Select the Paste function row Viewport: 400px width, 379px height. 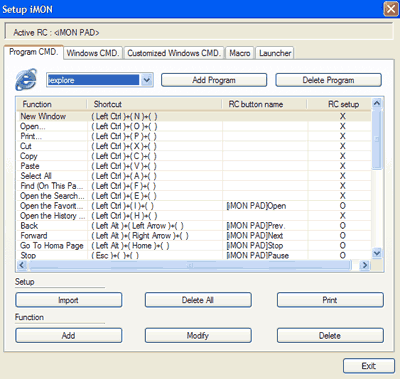click(x=194, y=166)
